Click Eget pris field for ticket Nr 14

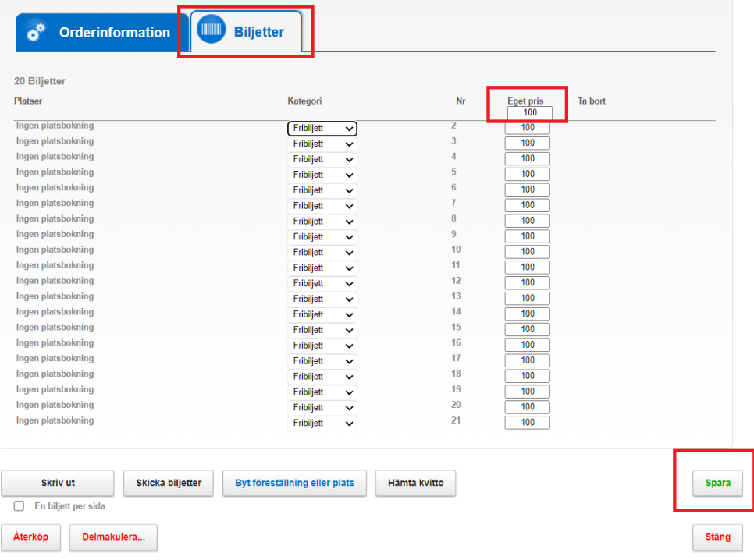pos(528,314)
